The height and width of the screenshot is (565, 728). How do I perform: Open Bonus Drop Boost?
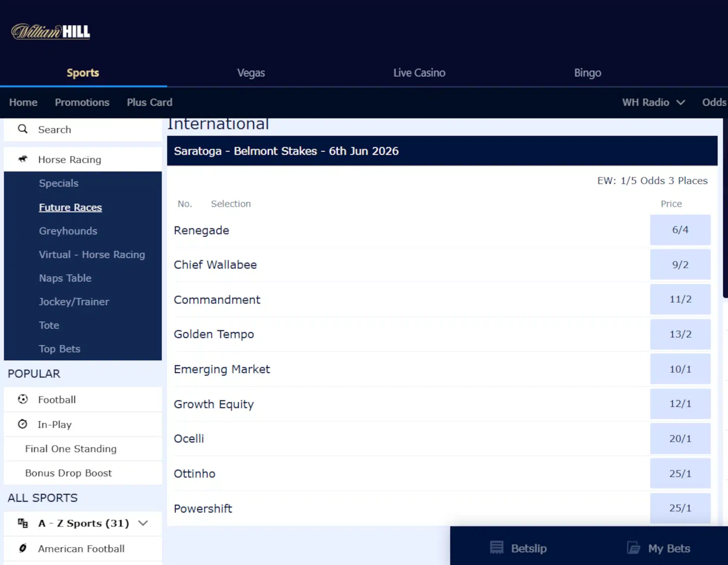coord(83,473)
